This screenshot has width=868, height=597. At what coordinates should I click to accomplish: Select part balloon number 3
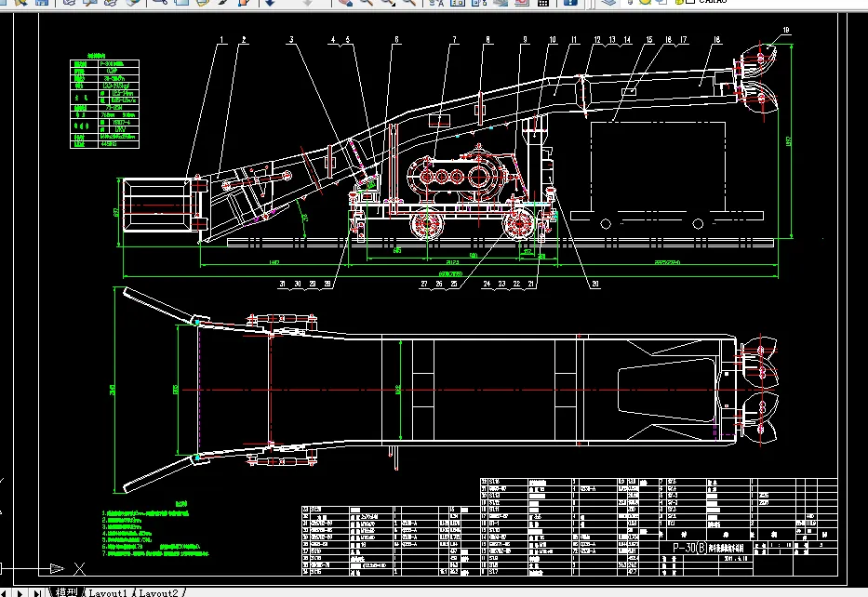tap(291, 39)
